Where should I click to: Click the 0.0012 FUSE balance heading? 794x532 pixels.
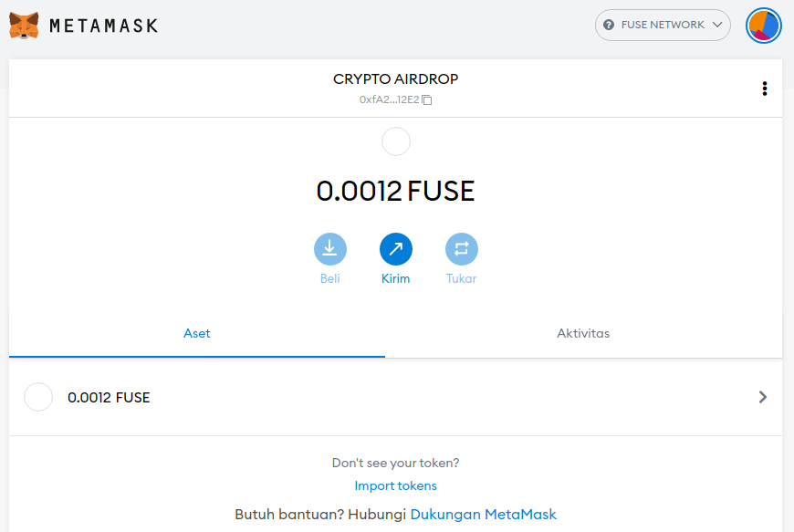click(x=395, y=191)
